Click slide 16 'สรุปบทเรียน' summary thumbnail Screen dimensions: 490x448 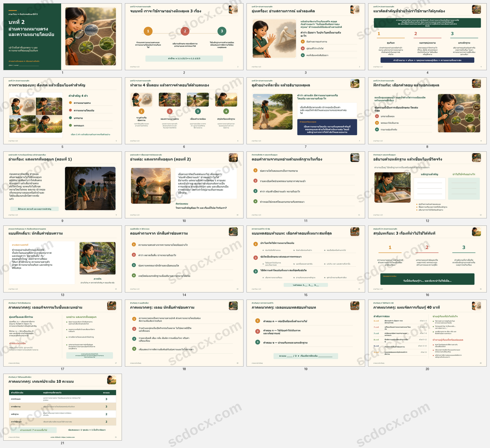coord(427,259)
